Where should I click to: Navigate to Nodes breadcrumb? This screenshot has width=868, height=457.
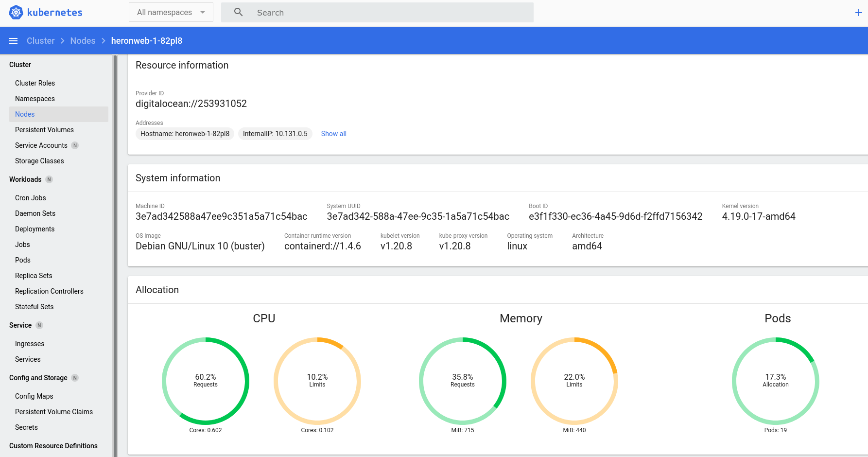[83, 41]
